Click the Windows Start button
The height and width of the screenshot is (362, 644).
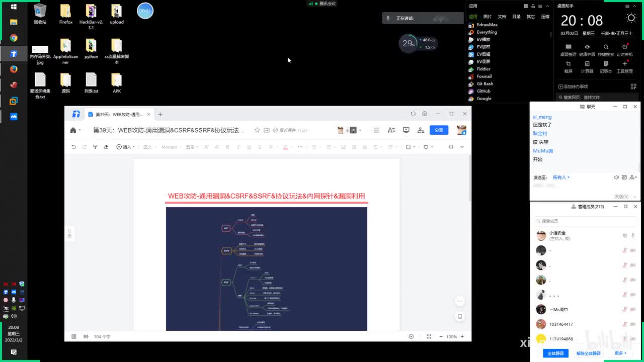point(14,7)
